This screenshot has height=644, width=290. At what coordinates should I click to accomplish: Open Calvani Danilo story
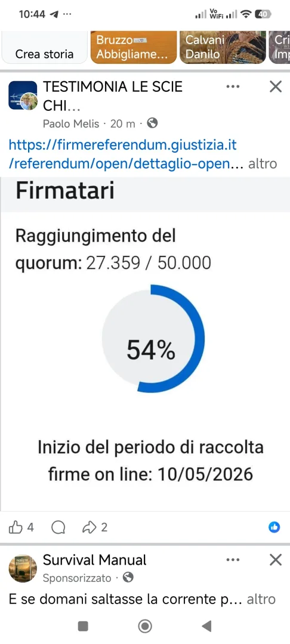223,47
